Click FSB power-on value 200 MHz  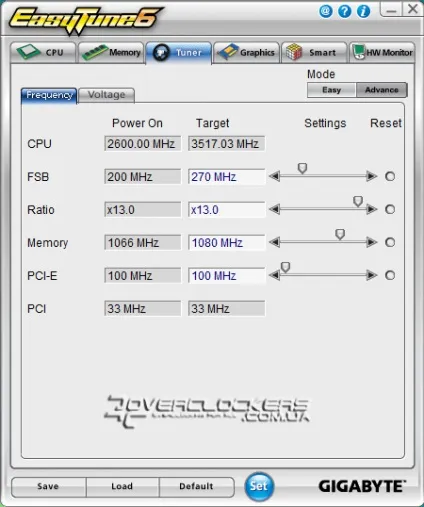coord(143,177)
